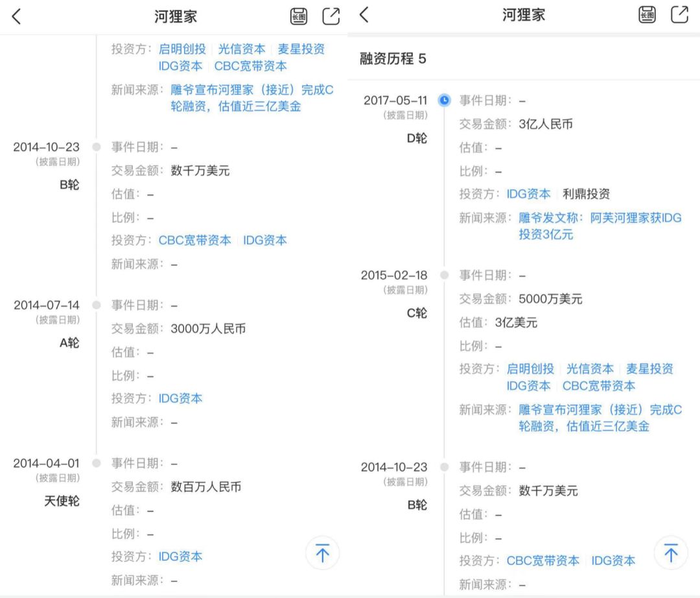Image resolution: width=700 pixels, height=598 pixels.
Task: Tap the 2017-05-11 disclosure date
Action: pos(395,101)
